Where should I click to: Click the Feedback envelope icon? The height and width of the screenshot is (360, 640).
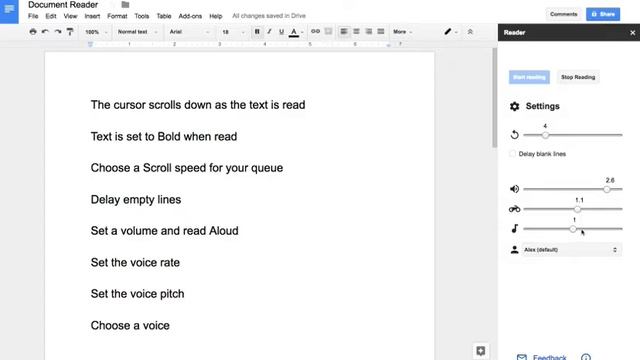[522, 358]
